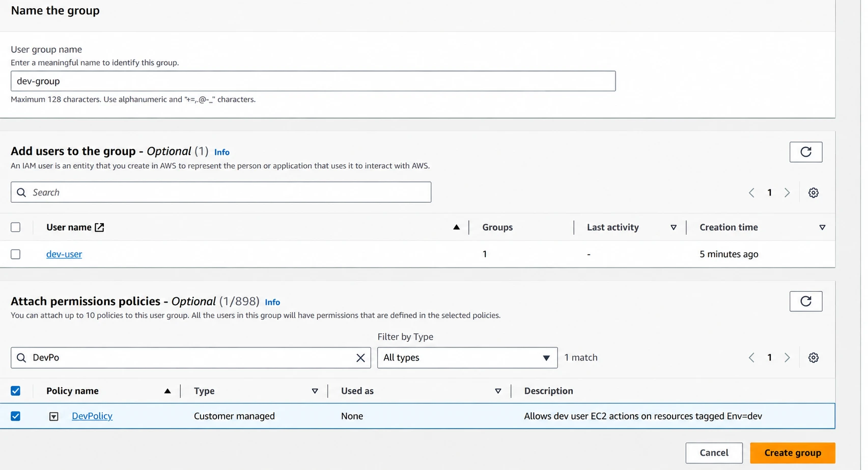Focus the policy search field containing DevPo

pyautogui.click(x=191, y=357)
